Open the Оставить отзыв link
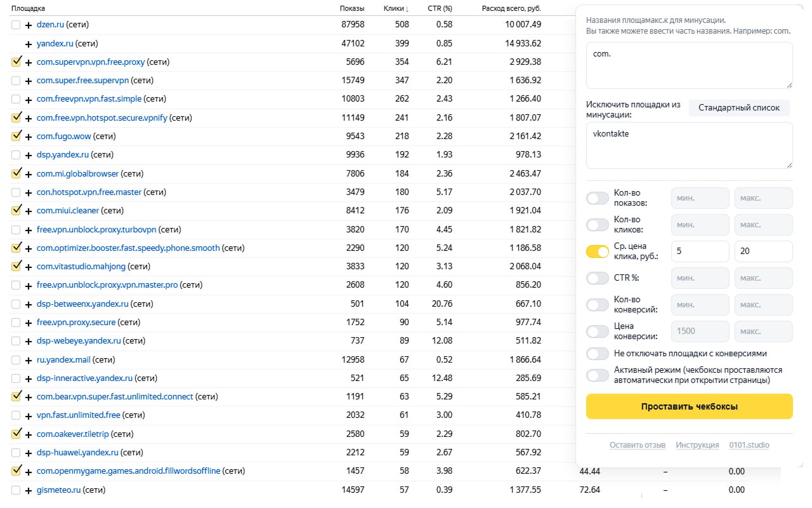Viewport: 812px width, 508px height. click(638, 445)
